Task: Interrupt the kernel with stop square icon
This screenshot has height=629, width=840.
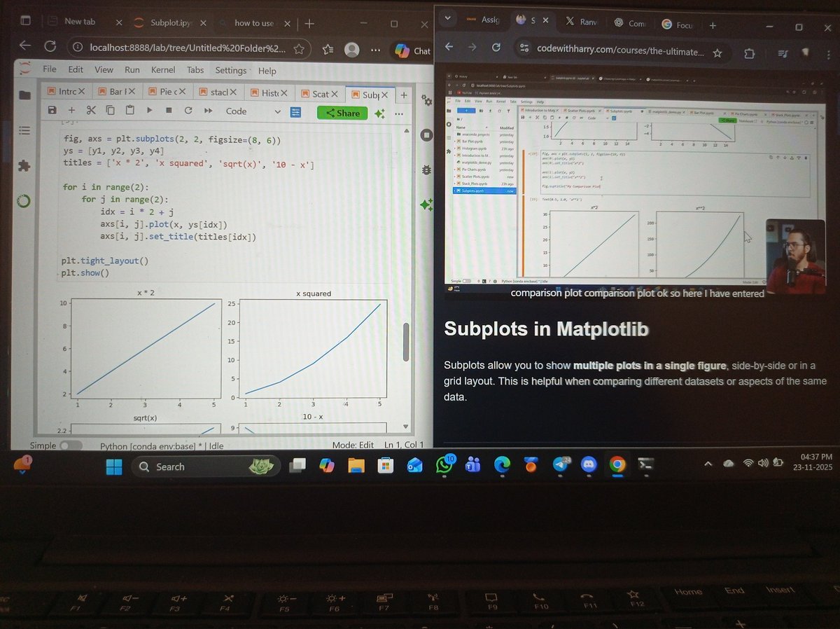Action: point(169,111)
